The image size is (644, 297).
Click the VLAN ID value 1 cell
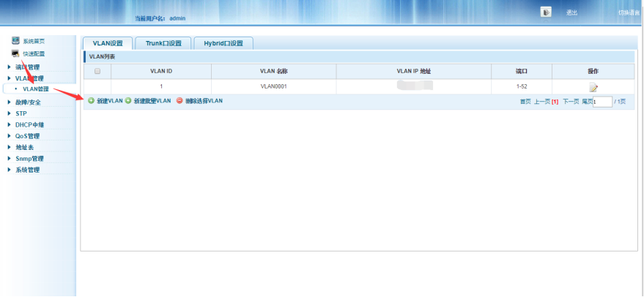[161, 86]
